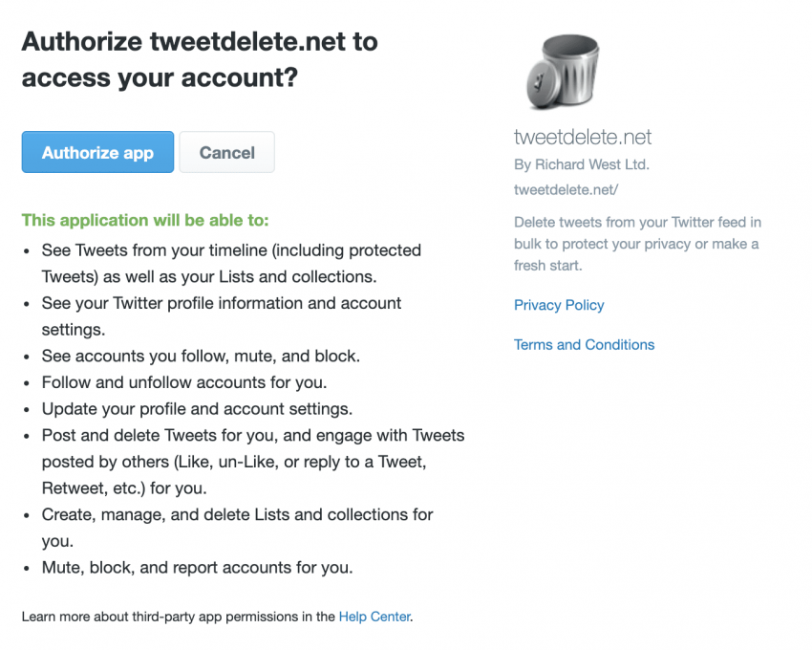Screen dimensions: 812x650
Task: Click the green 'This application will be able to' heading
Action: pyautogui.click(x=145, y=220)
